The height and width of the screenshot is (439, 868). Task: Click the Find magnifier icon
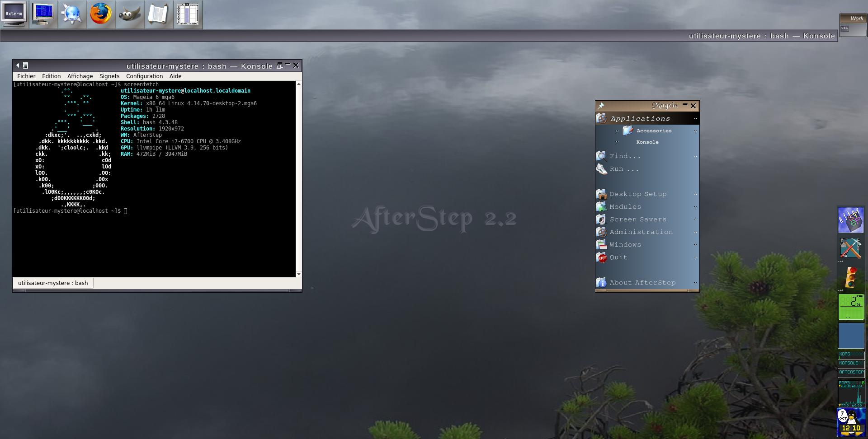601,156
